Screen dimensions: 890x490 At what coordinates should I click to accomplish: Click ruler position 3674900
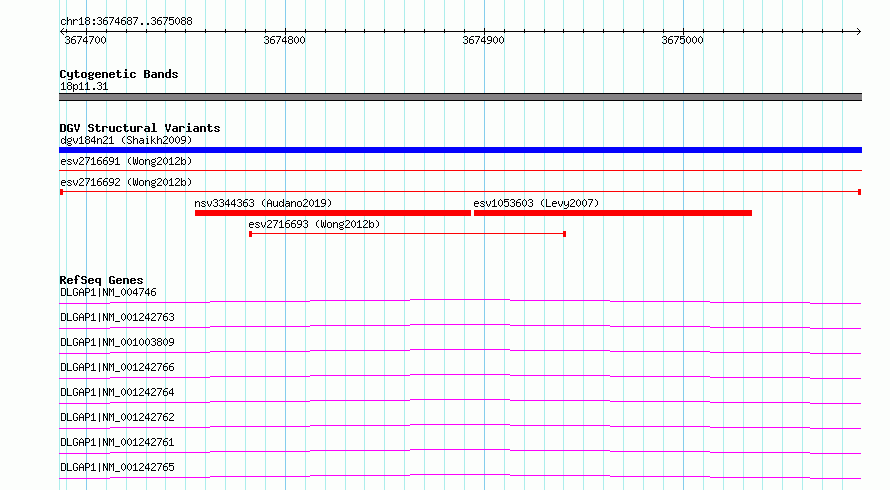[483, 40]
